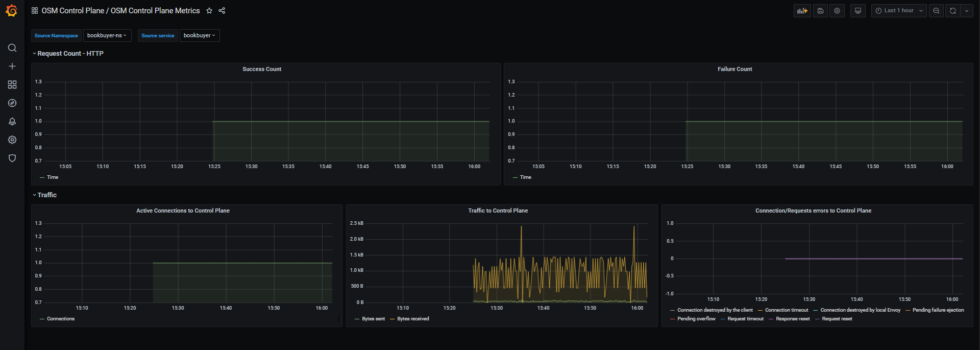The image size is (980, 350).
Task: Save the dashboard with disk icon
Action: 821,11
